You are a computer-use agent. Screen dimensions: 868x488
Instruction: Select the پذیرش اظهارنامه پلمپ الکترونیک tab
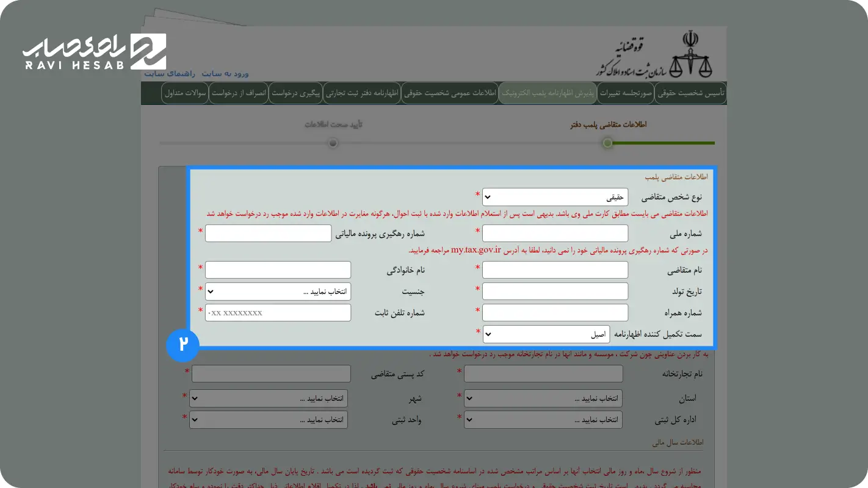pos(548,93)
